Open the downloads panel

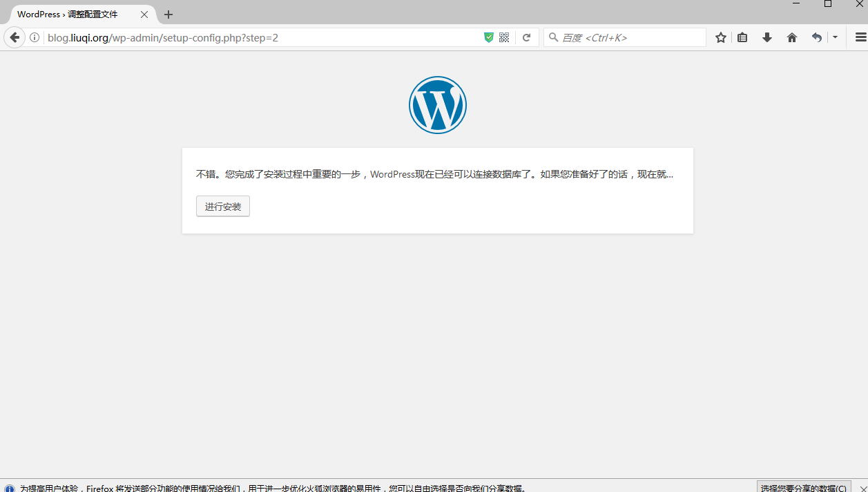coord(767,37)
